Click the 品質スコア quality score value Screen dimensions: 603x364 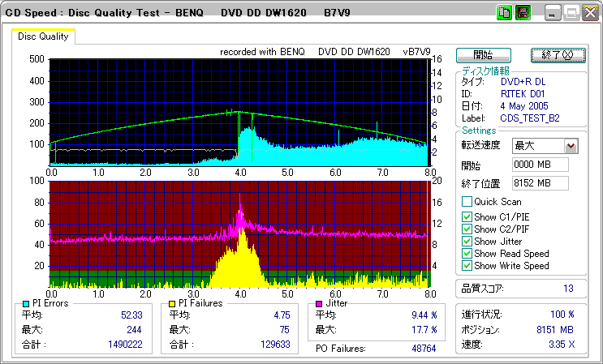pyautogui.click(x=568, y=288)
